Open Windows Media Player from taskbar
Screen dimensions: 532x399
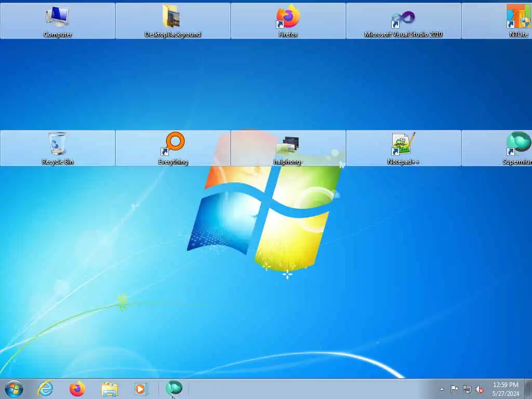(x=141, y=389)
